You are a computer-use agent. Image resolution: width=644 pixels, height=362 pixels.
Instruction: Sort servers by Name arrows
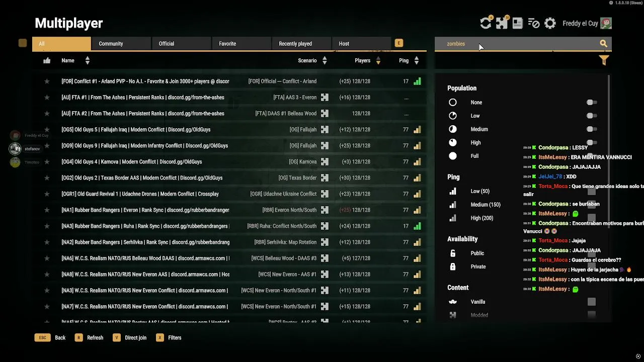pyautogui.click(x=88, y=60)
